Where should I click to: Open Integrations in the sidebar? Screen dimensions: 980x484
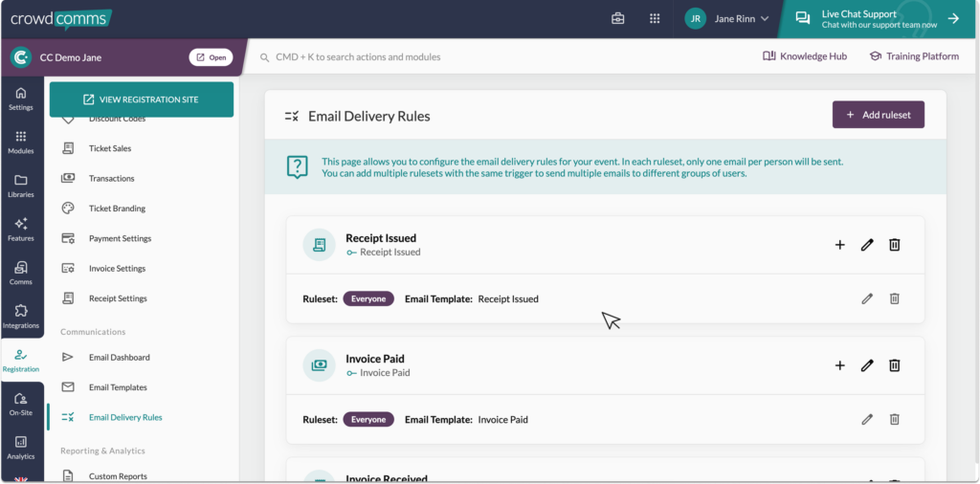tap(21, 317)
